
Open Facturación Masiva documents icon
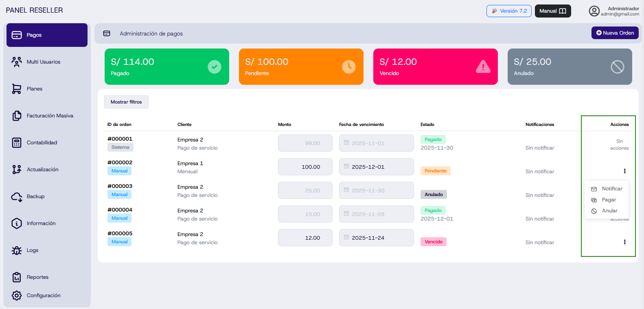pyautogui.click(x=17, y=116)
